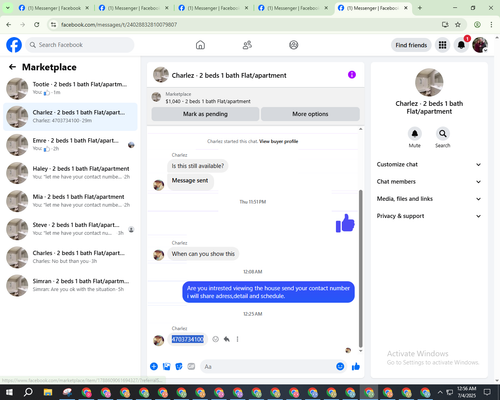Reload the browser page
Screen dimensions: 500x400
tap(37, 25)
